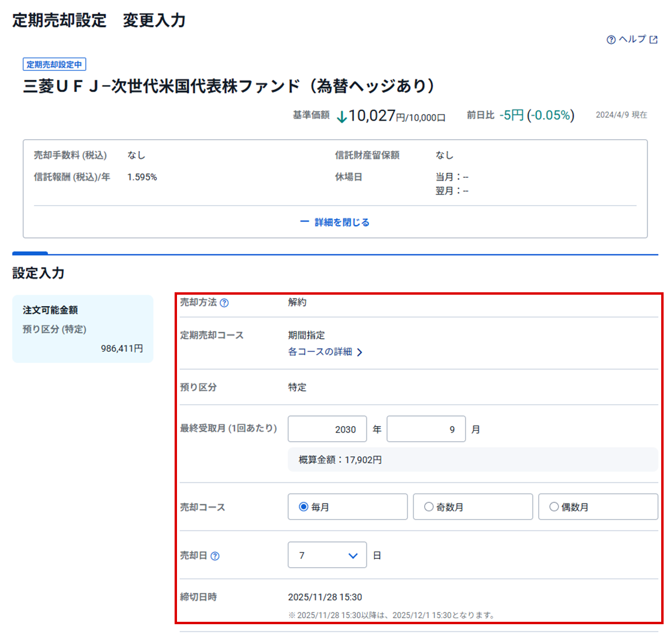The height and width of the screenshot is (644, 672).
Task: Click the help icon next to 売却方法
Action: [x=224, y=303]
